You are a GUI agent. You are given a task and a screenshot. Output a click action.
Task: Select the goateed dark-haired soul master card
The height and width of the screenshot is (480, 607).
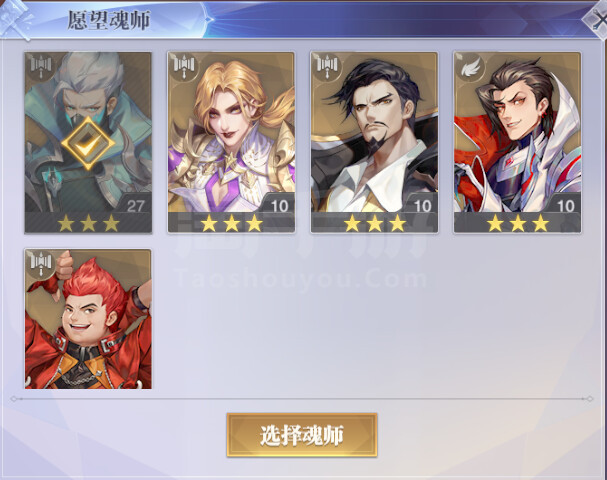coord(374,142)
